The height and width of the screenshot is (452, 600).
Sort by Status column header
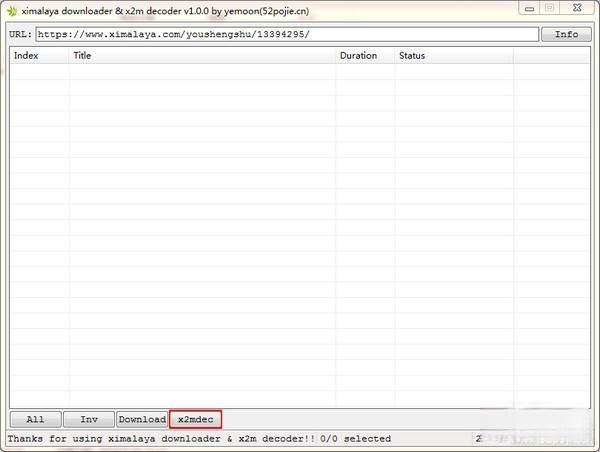[454, 55]
